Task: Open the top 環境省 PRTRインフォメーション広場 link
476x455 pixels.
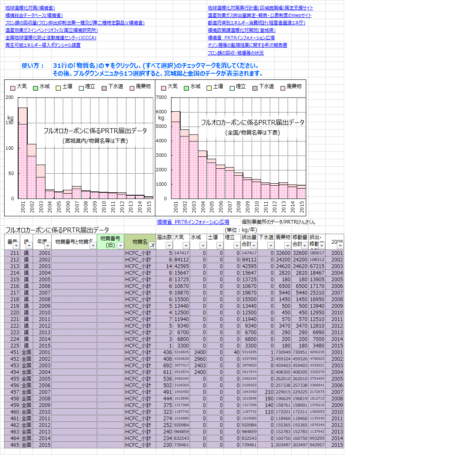Action: coord(241,38)
